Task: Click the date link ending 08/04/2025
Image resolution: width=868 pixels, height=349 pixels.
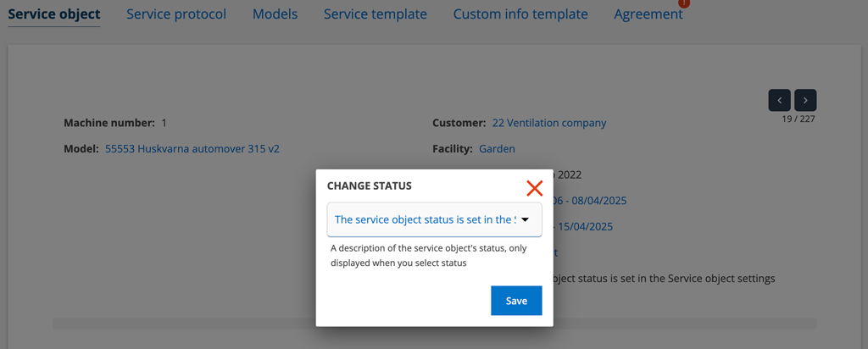Action: 590,200
